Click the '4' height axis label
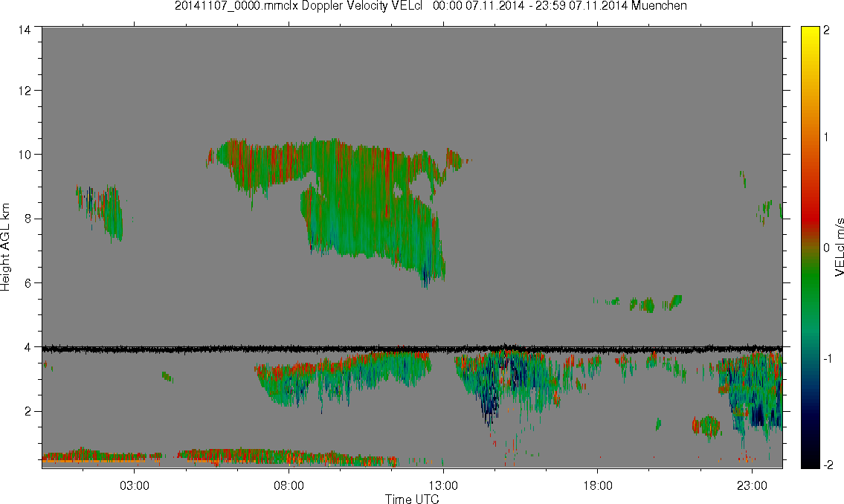Viewport: 844px width, 504px height. [x=28, y=347]
